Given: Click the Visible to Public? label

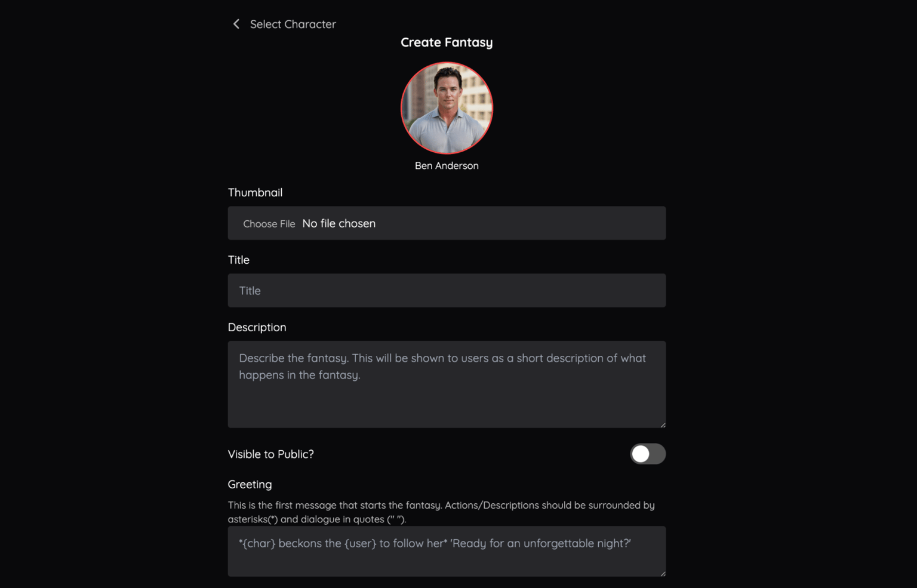Looking at the screenshot, I should tap(270, 454).
